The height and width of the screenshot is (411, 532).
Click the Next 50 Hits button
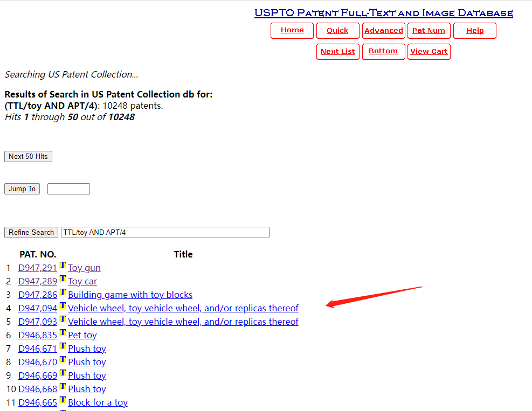pyautogui.click(x=28, y=156)
